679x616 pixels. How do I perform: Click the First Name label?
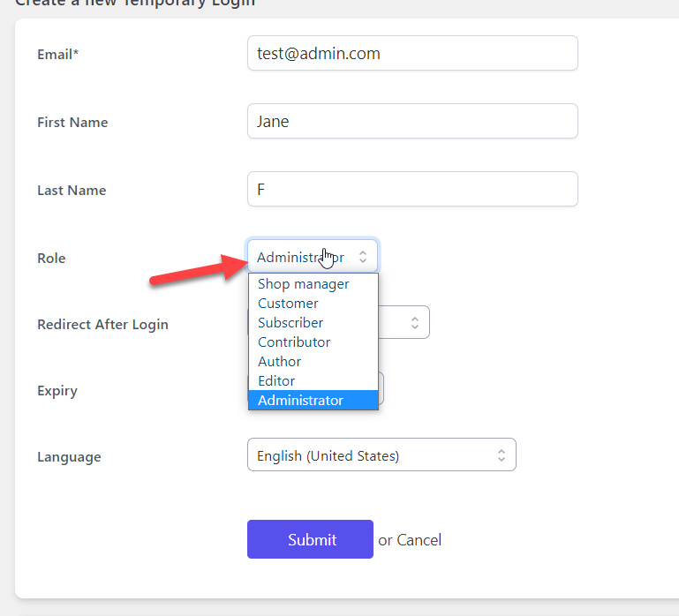pos(72,123)
